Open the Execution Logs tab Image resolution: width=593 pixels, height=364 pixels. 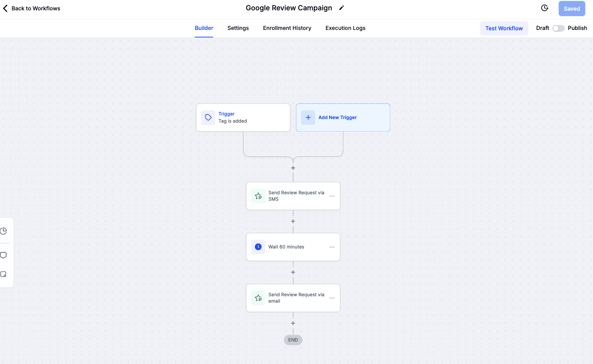click(x=345, y=28)
